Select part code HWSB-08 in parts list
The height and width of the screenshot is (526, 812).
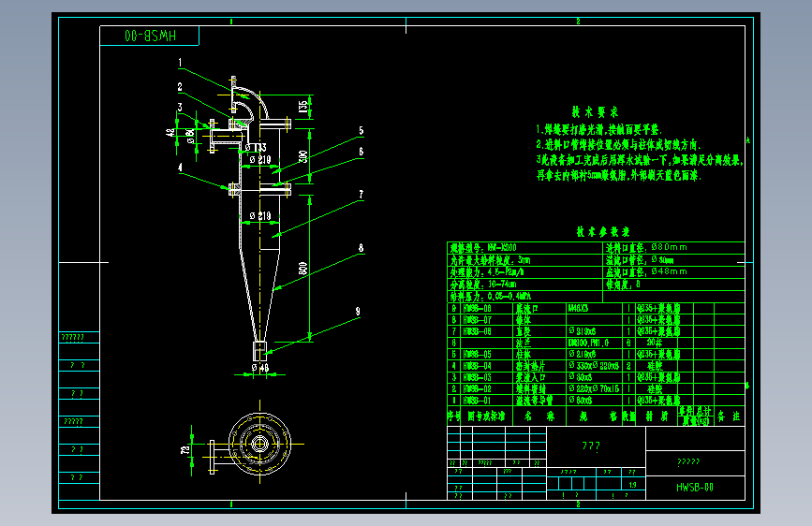(477, 308)
